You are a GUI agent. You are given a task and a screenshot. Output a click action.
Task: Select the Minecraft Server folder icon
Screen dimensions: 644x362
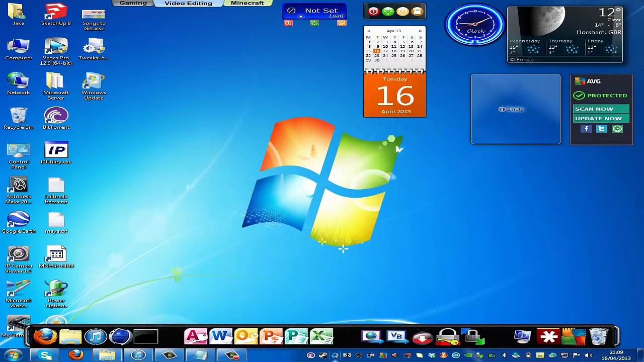[56, 86]
